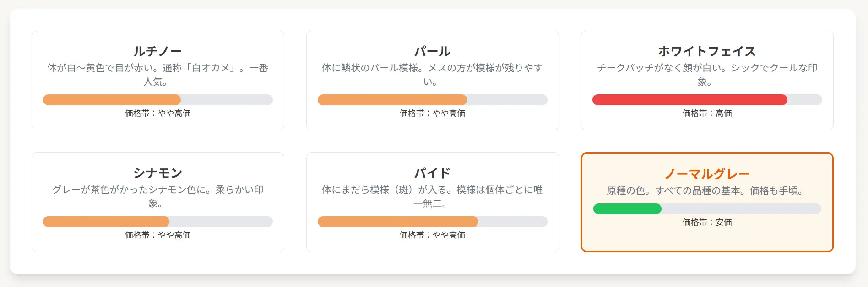Screen dimensions: 868x287
Task: Select the ルチノー variety card
Action: 158,81
